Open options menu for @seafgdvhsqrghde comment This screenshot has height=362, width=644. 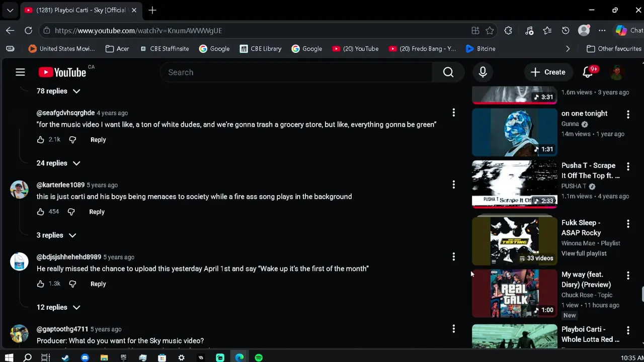[453, 113]
